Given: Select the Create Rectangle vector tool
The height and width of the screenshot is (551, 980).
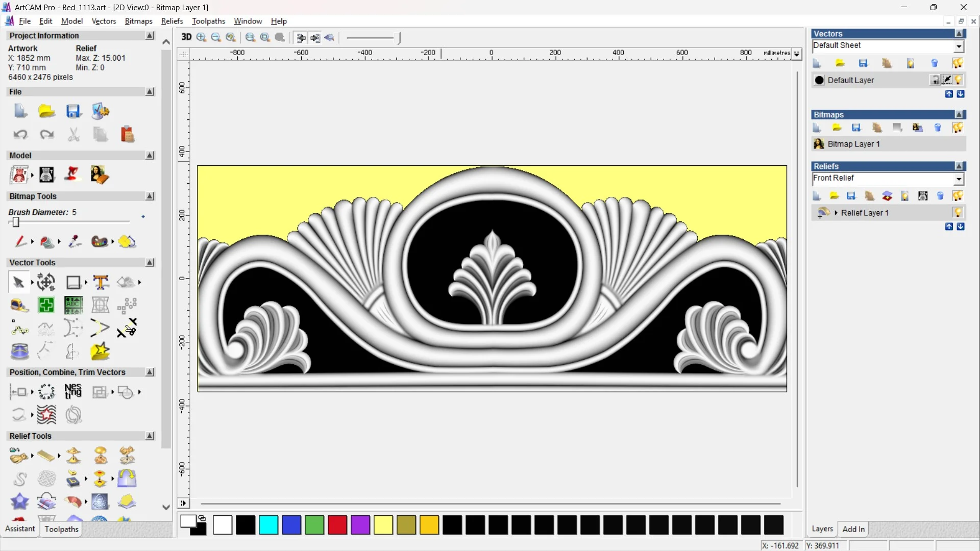Looking at the screenshot, I should [x=73, y=282].
